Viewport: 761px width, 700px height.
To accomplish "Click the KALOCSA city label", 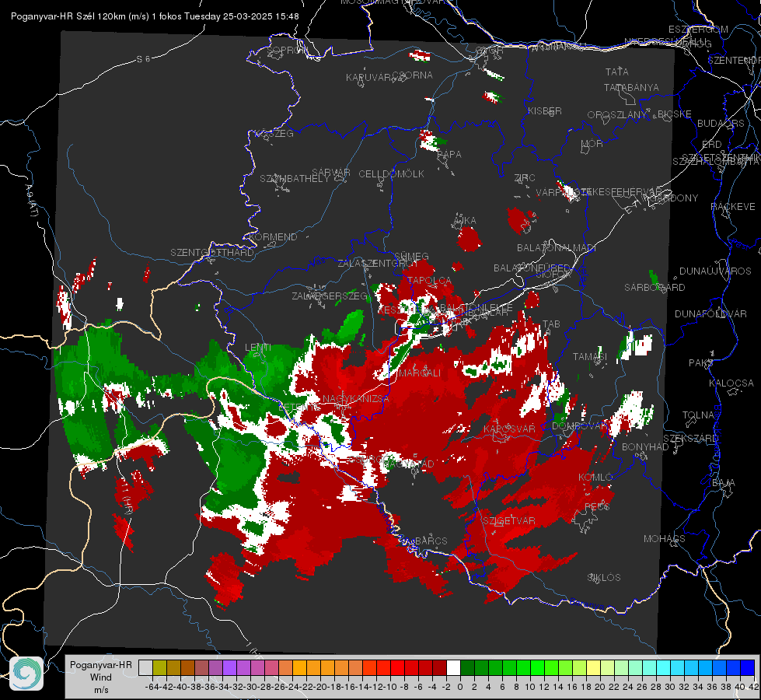I will click(731, 383).
